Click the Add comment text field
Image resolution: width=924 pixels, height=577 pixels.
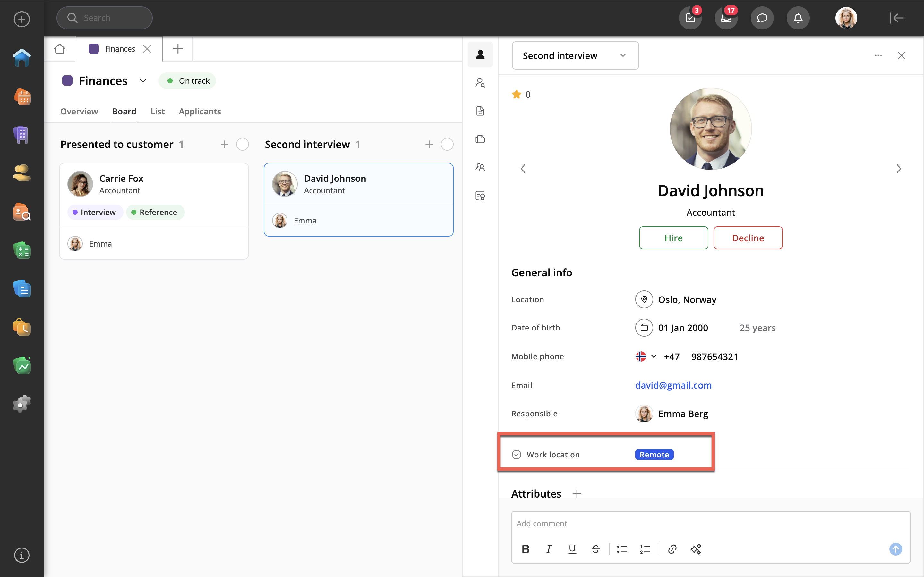[710, 523]
